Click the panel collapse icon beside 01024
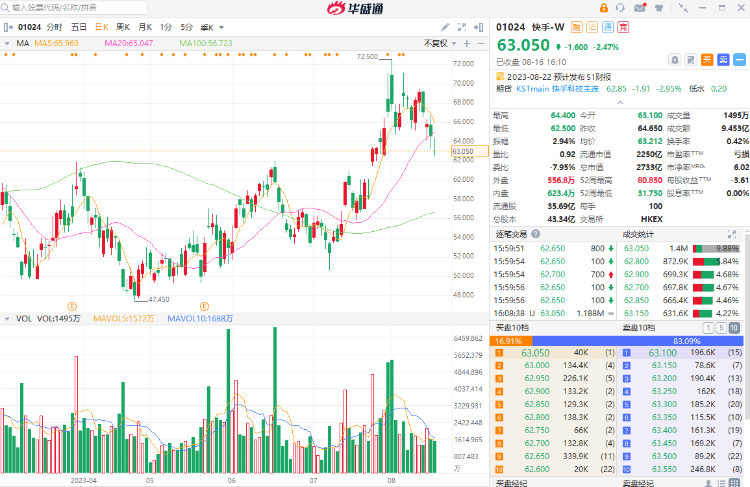 tap(8, 27)
